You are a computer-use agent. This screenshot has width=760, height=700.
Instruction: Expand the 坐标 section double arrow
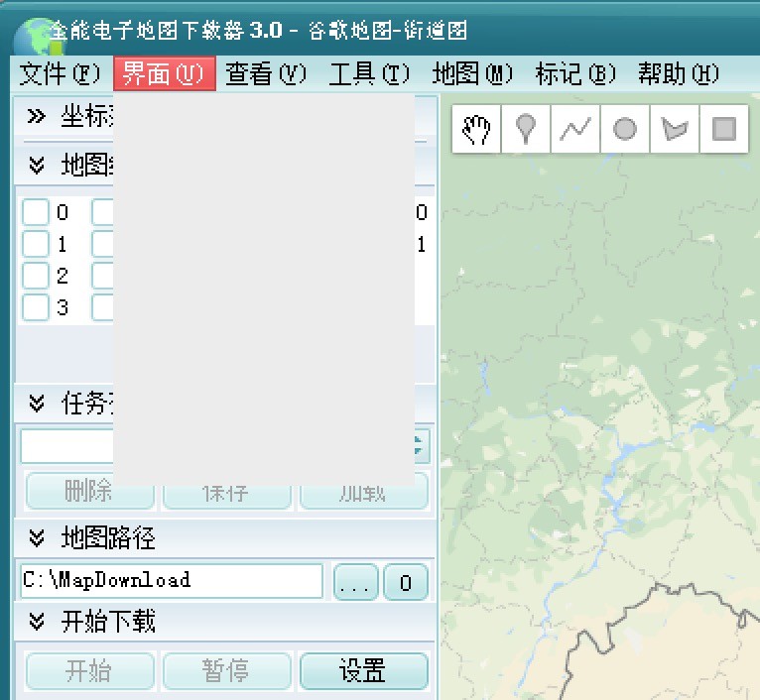click(37, 116)
